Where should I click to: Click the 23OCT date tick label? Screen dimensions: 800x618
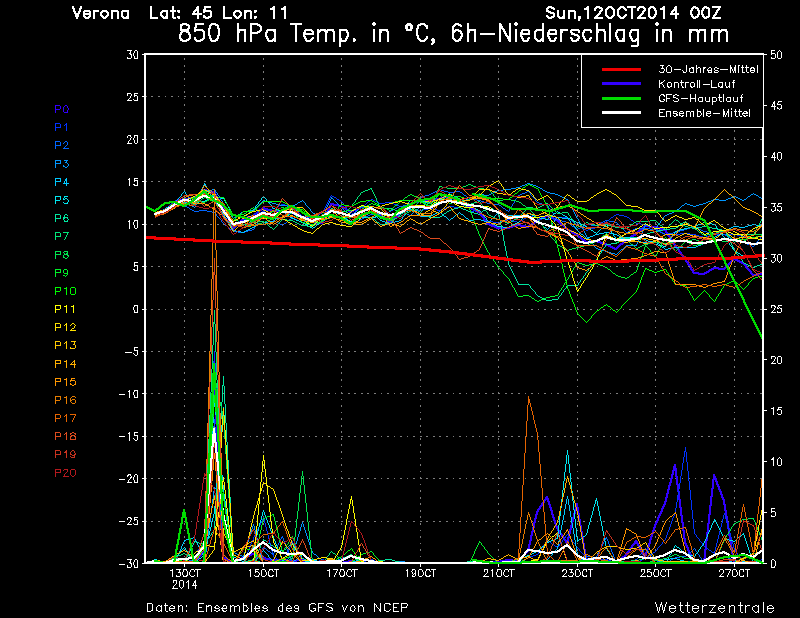[577, 573]
